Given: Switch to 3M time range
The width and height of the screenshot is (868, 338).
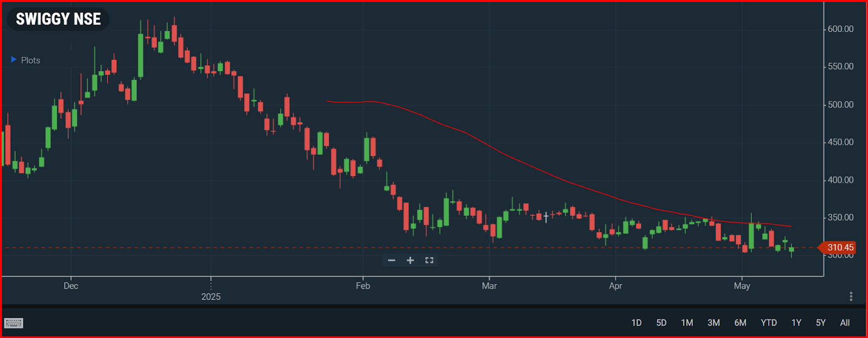Looking at the screenshot, I should [714, 323].
